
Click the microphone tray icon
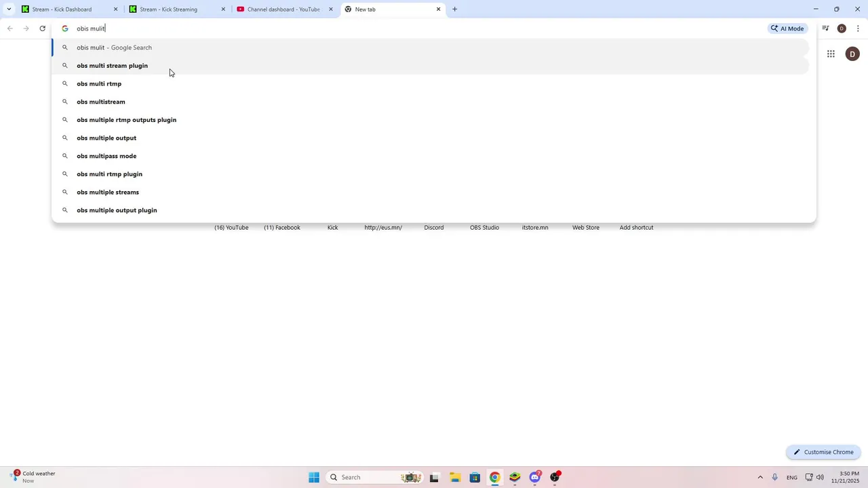coord(774,477)
